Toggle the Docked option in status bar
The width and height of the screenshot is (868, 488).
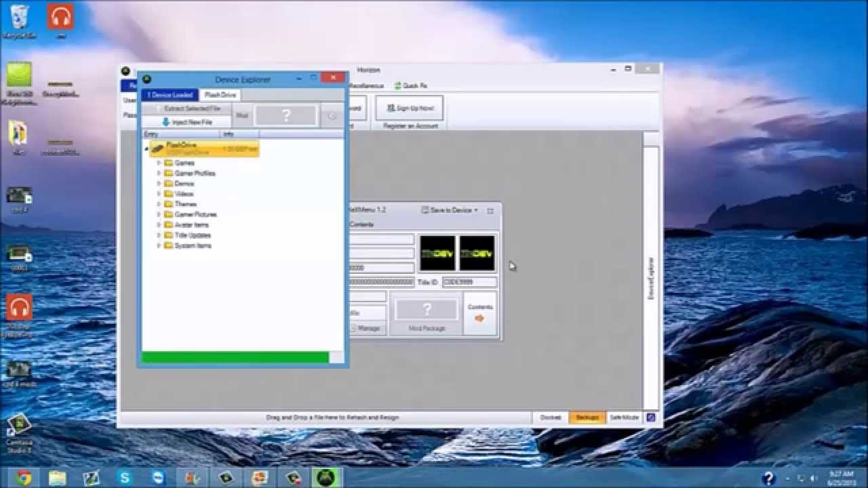(x=550, y=418)
